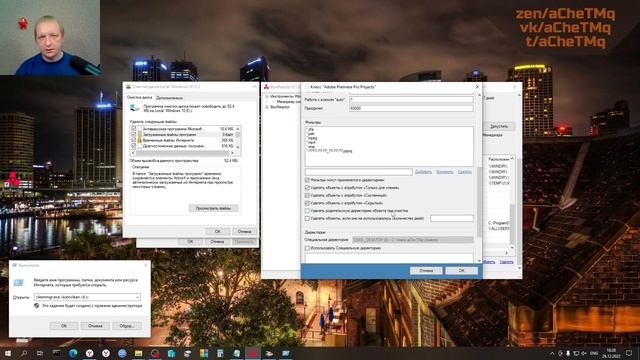Click the Disk Cleanup drive icon
Image resolution: width=640 pixels, height=360 pixels.
point(134,108)
